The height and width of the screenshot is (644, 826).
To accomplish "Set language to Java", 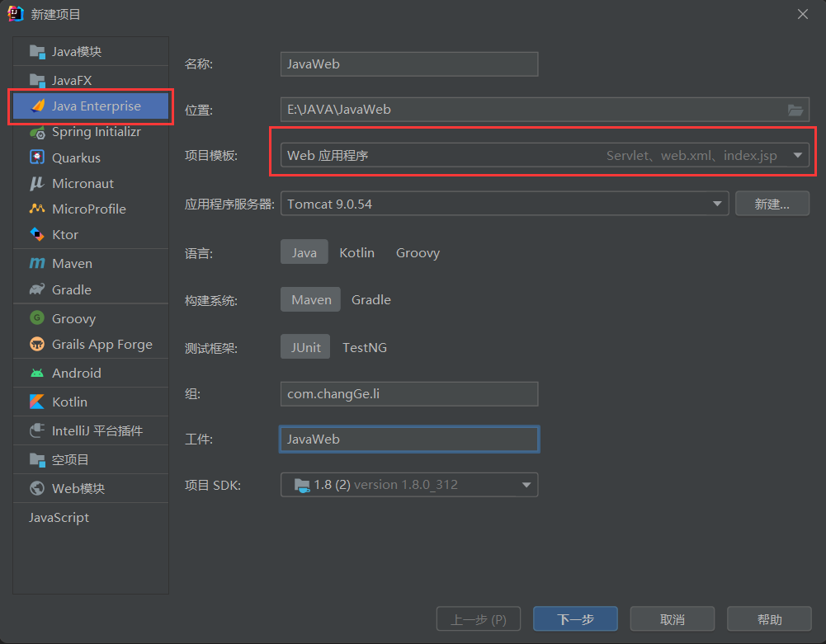I will [304, 253].
